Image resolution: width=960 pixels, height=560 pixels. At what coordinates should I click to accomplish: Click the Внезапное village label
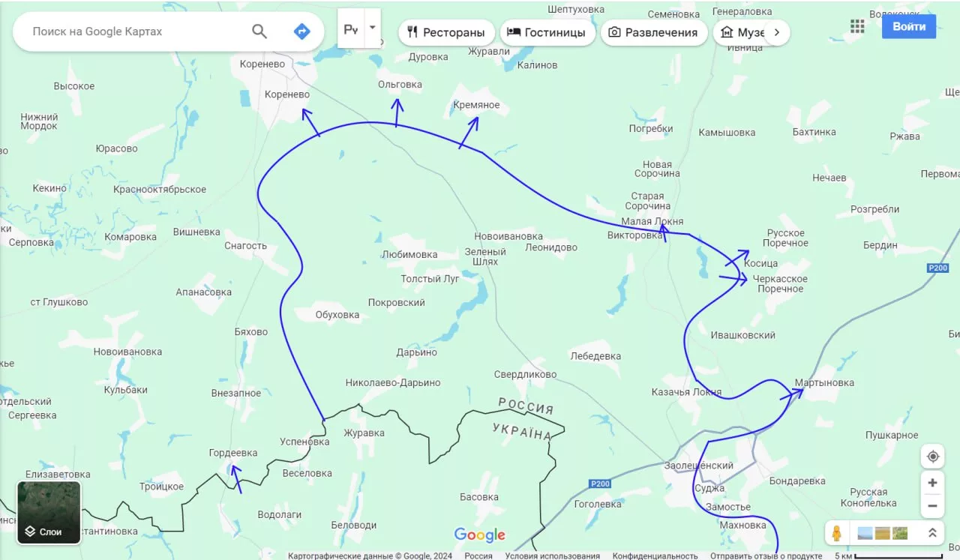pos(236,394)
